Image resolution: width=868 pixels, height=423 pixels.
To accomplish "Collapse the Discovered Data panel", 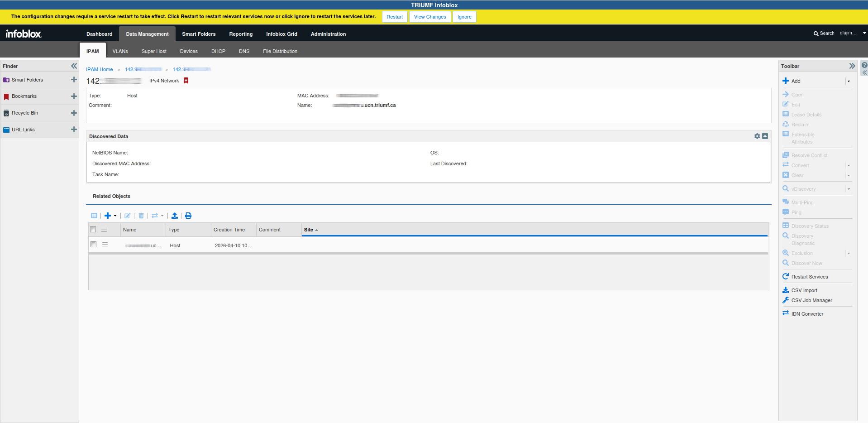I will click(x=765, y=136).
